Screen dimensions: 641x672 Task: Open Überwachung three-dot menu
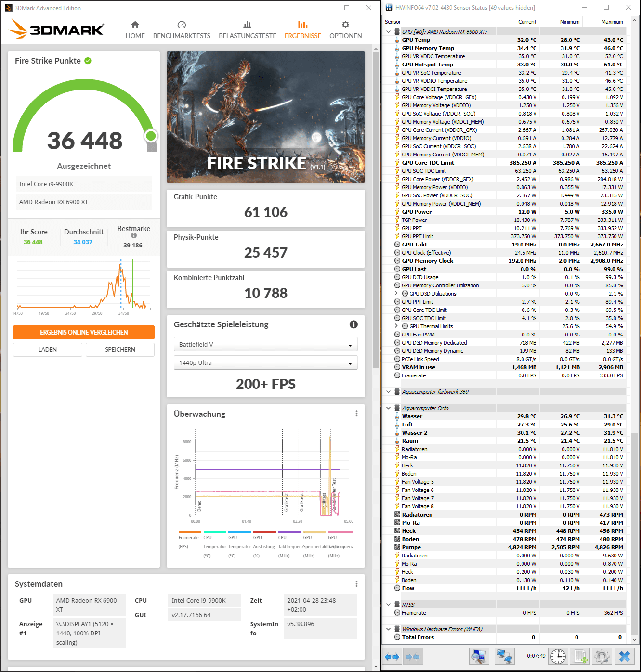pyautogui.click(x=356, y=414)
